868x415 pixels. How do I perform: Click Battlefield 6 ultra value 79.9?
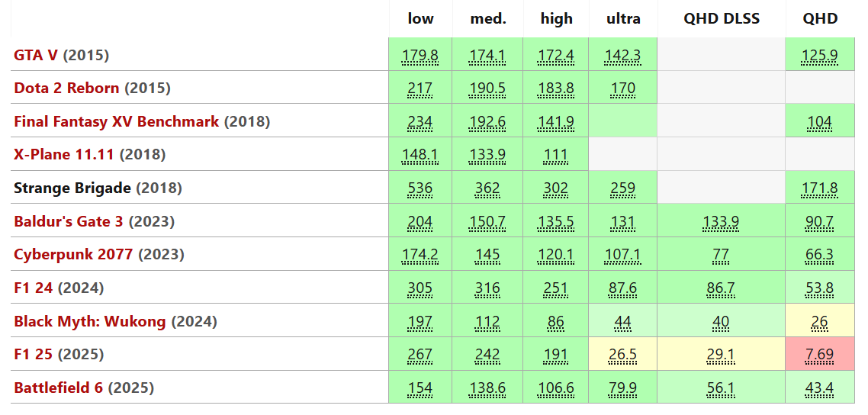click(623, 388)
